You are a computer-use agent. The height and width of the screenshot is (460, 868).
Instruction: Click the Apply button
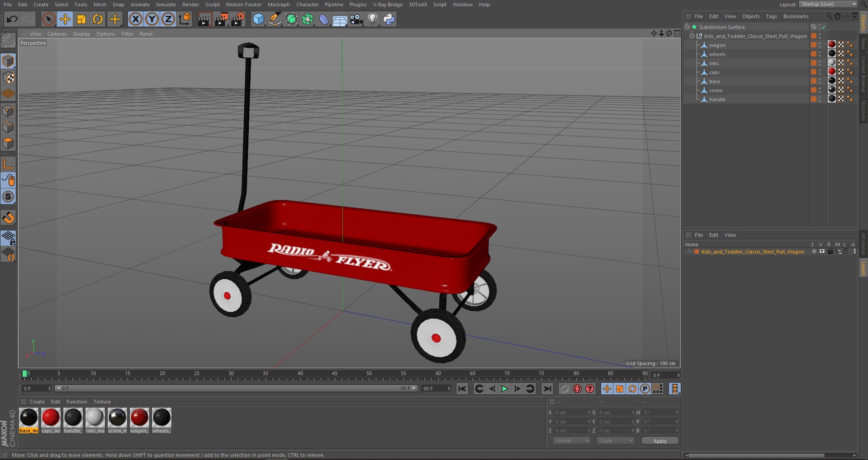coord(660,441)
